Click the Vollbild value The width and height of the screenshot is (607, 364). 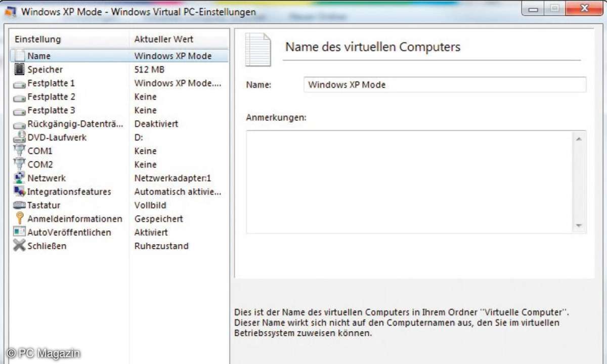150,206
